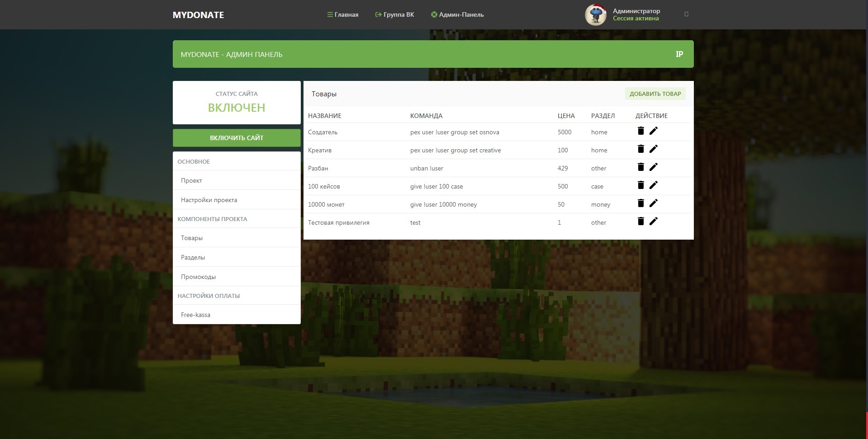Click the MYDONATE logo

[x=198, y=15]
